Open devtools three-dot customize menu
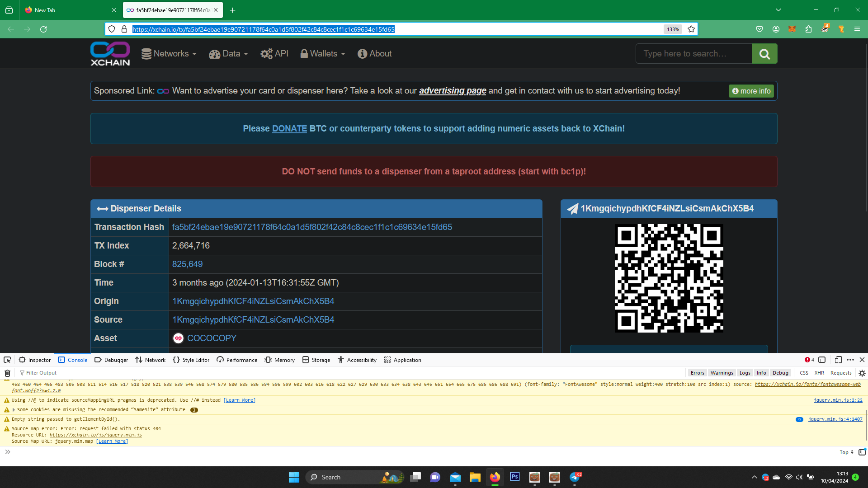The width and height of the screenshot is (868, 488). [x=850, y=360]
